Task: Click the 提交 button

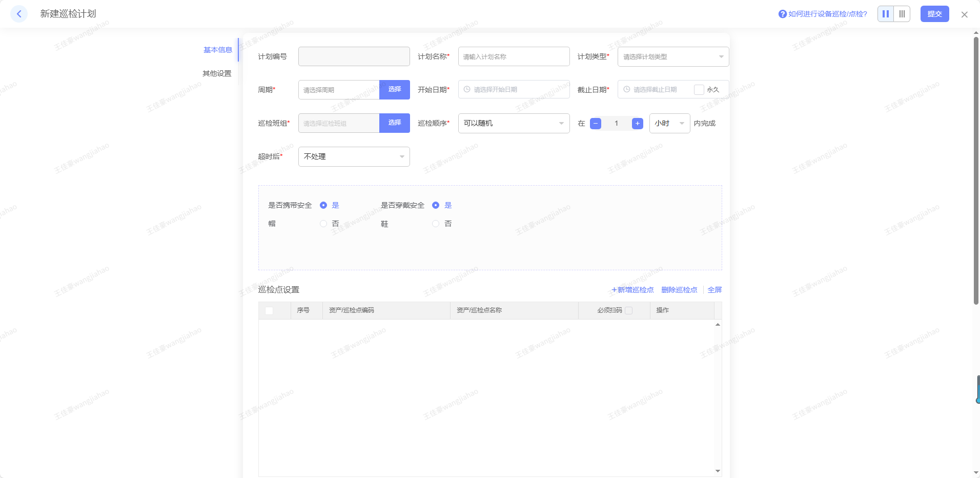Action: [x=934, y=14]
